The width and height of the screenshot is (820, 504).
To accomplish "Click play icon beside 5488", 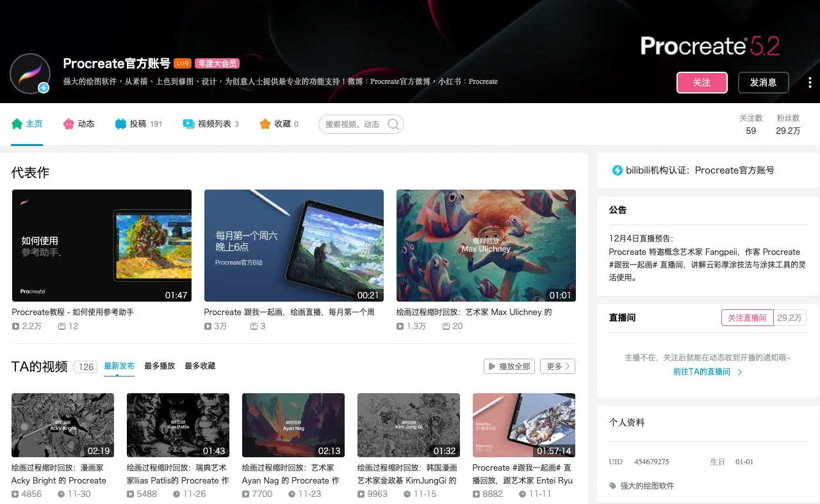I will point(131,494).
